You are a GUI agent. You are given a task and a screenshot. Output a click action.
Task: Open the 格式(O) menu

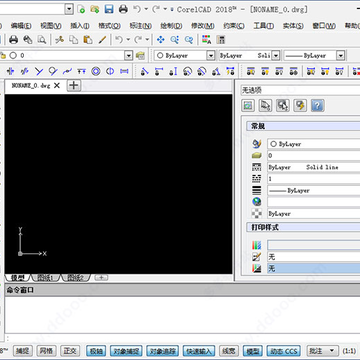click(x=109, y=26)
